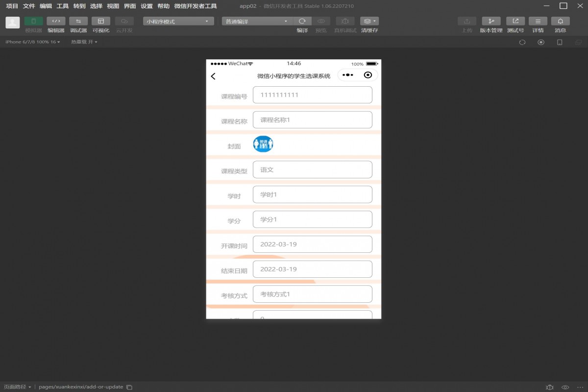Click the 编译 compile refresh icon

(x=302, y=22)
